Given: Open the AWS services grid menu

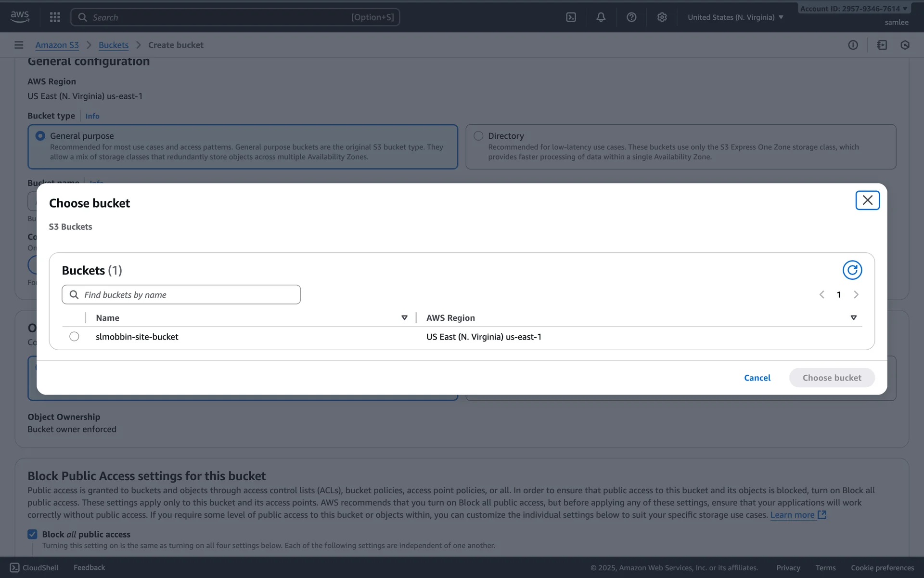Looking at the screenshot, I should click(x=55, y=17).
